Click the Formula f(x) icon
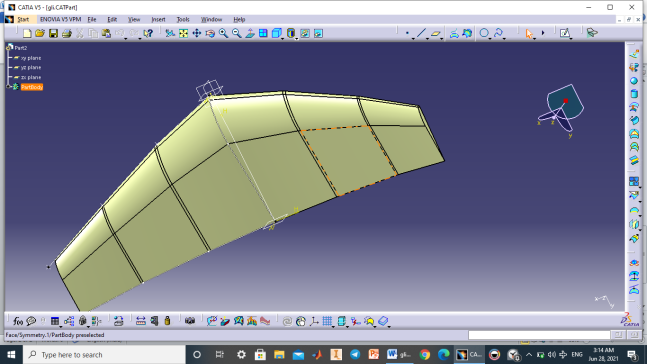Viewport: 647px width, 364px height. click(x=18, y=321)
